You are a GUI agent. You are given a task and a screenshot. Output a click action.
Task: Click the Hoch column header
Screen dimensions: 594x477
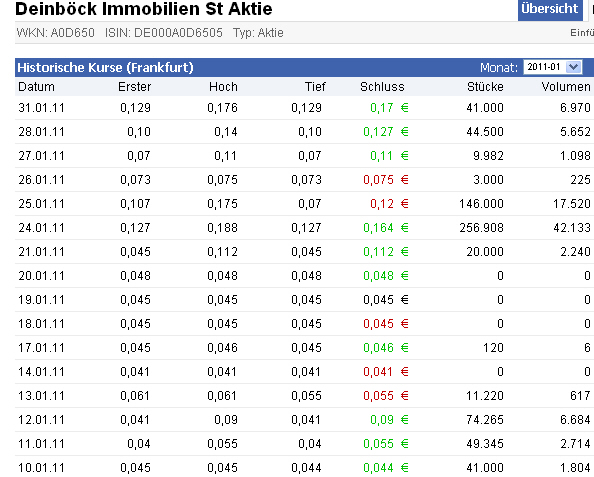coord(223,87)
